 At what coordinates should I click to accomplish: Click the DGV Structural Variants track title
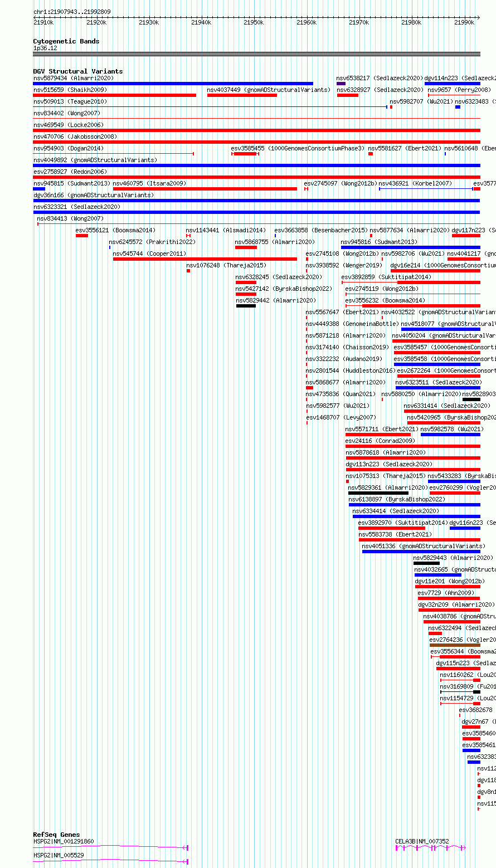(78, 71)
